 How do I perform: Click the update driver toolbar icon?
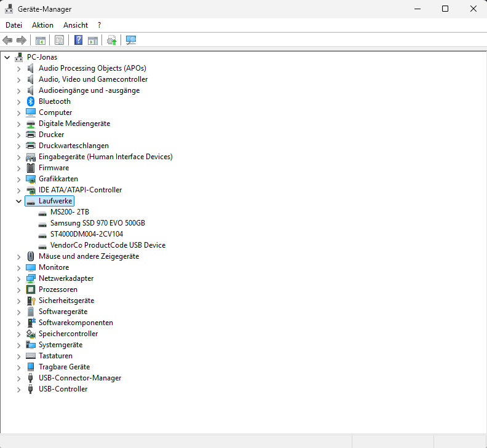pos(111,40)
